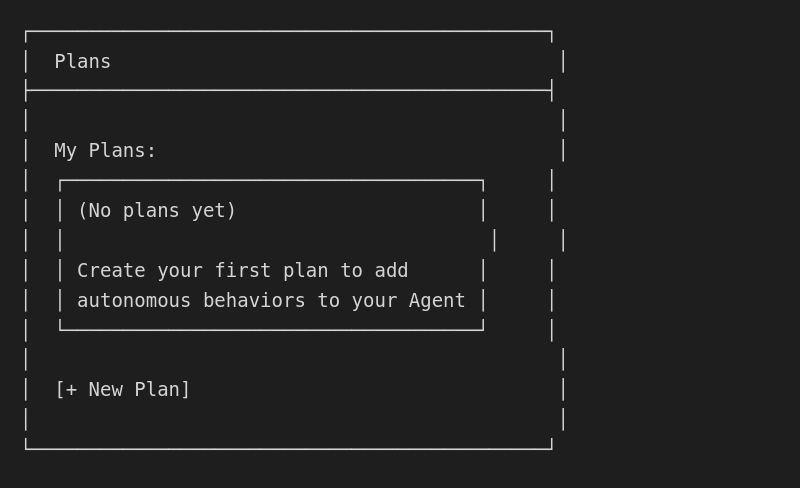
Task: Click the word "My" in the My Plans label
Action: coord(65,151)
